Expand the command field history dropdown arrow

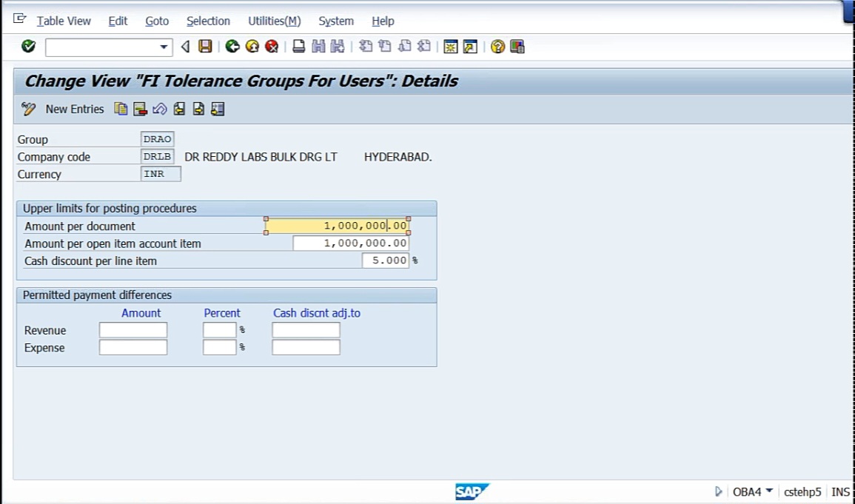pyautogui.click(x=164, y=47)
